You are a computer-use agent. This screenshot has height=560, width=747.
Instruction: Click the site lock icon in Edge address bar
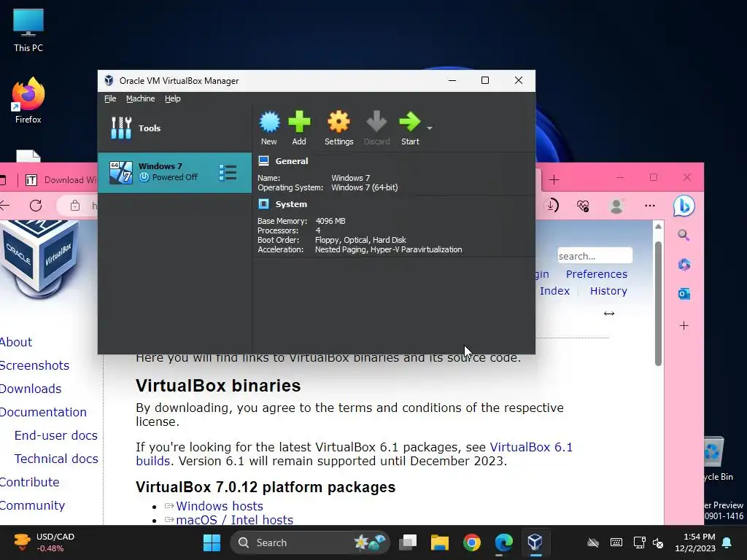click(75, 205)
